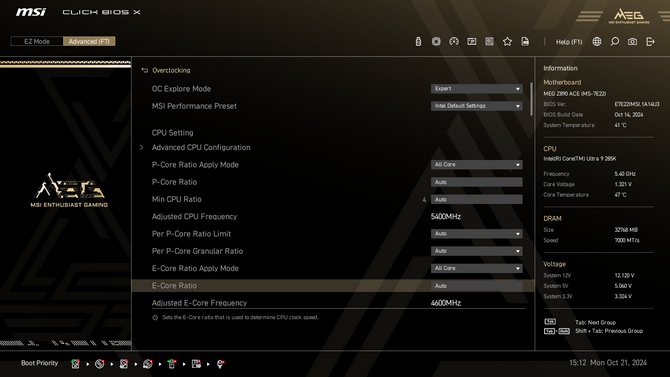670x377 pixels.
Task: Switch to EZ Mode
Action: pyautogui.click(x=37, y=41)
